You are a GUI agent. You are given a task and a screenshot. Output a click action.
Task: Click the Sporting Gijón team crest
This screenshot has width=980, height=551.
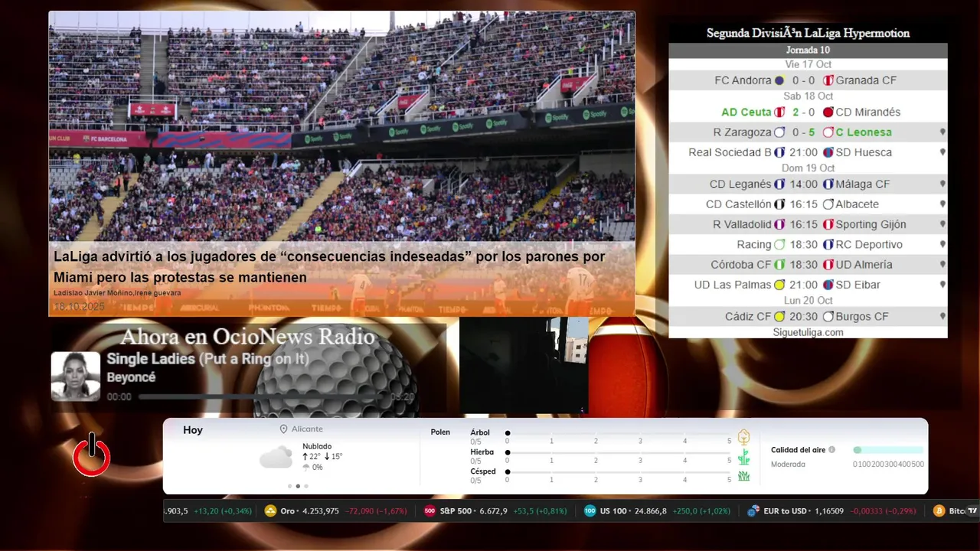828,224
